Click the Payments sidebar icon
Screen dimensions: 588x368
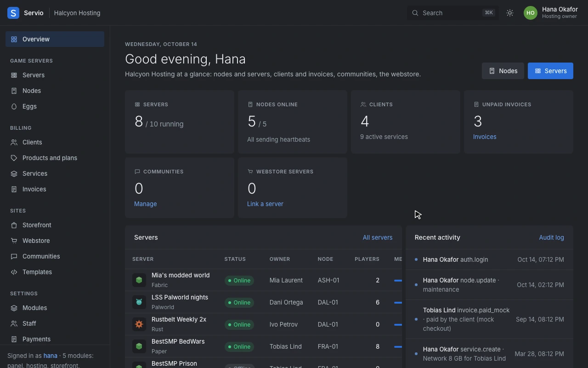click(x=14, y=339)
